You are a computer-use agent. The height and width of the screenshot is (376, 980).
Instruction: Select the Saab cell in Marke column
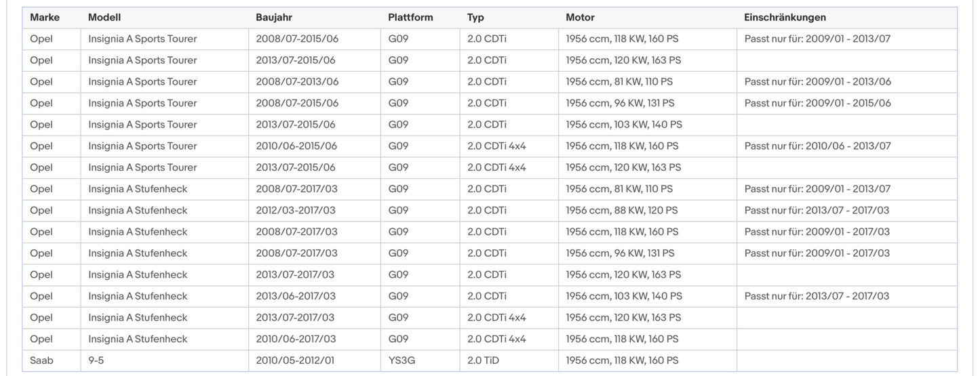[x=41, y=360]
